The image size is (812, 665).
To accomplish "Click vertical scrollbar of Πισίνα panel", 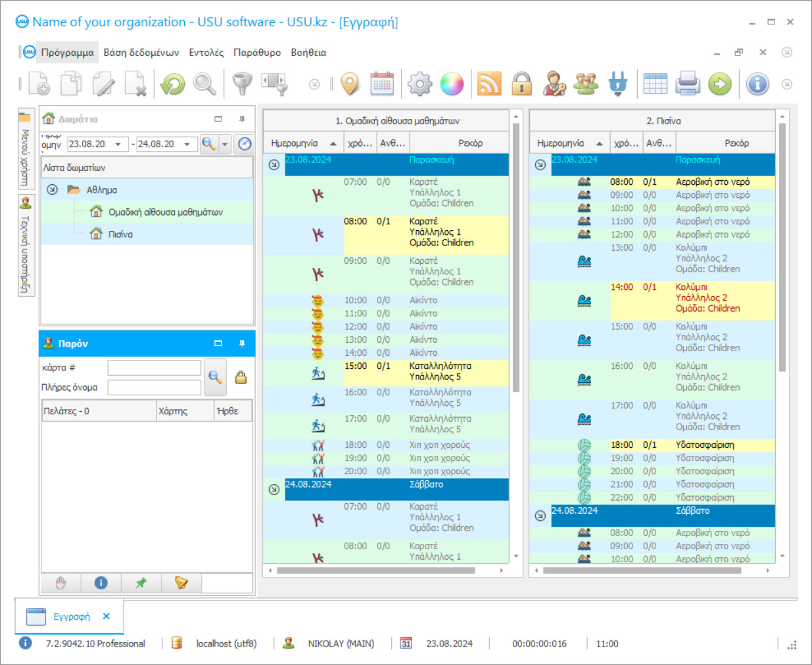I will pyautogui.click(x=782, y=247).
